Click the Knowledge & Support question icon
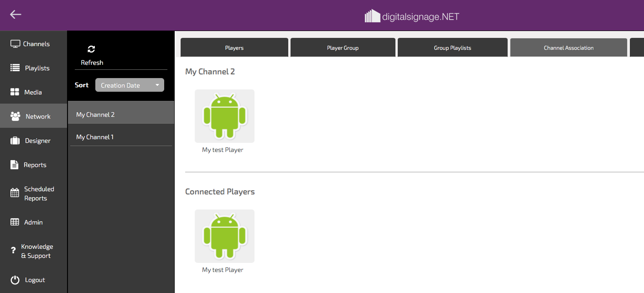Image resolution: width=644 pixels, height=293 pixels. 14,251
